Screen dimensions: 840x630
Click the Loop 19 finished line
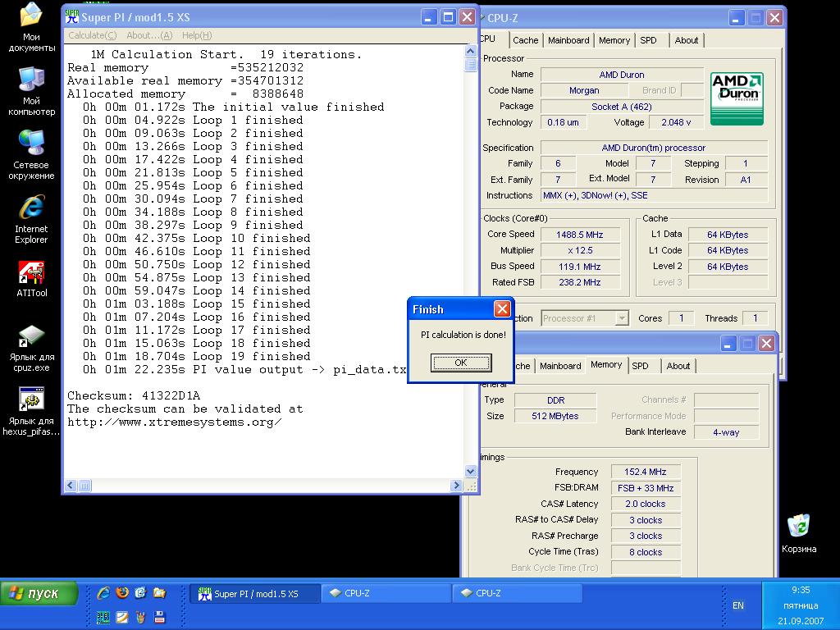click(x=196, y=356)
